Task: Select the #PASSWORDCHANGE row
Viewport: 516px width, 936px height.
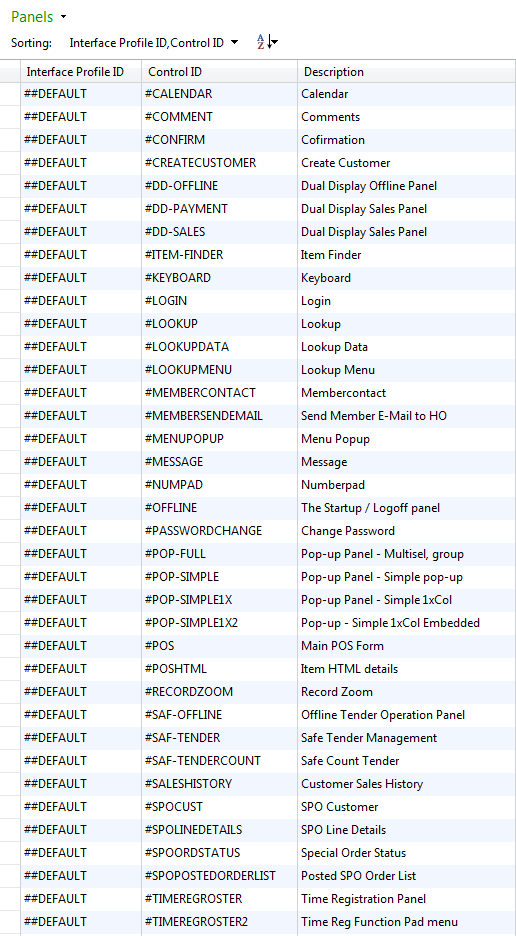Action: point(268,531)
